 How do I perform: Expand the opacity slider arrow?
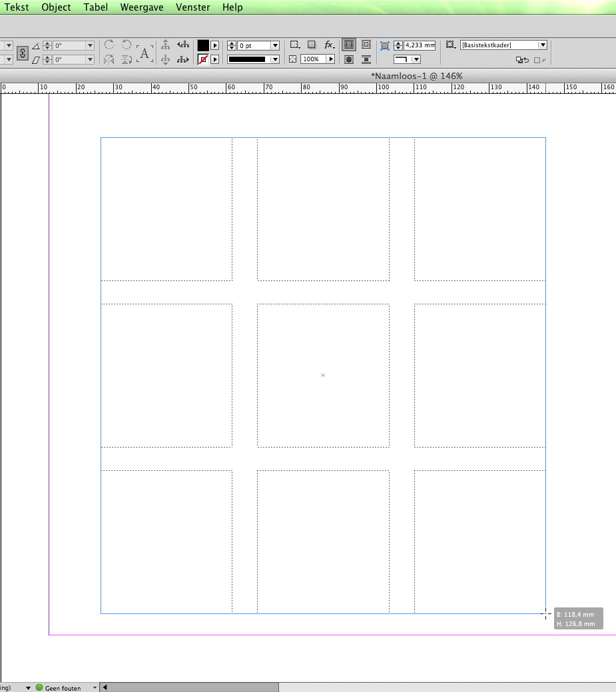click(331, 59)
